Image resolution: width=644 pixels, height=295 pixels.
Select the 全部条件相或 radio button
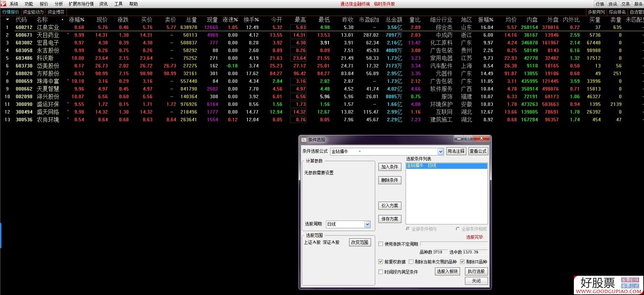(x=458, y=229)
